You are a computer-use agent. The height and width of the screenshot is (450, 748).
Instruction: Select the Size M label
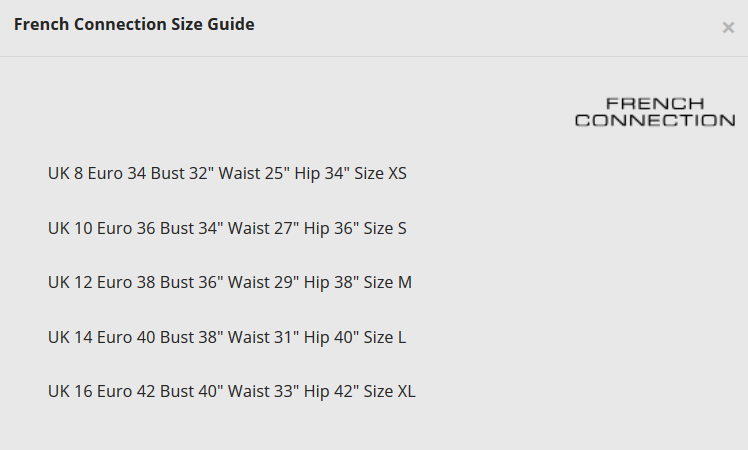(x=387, y=282)
